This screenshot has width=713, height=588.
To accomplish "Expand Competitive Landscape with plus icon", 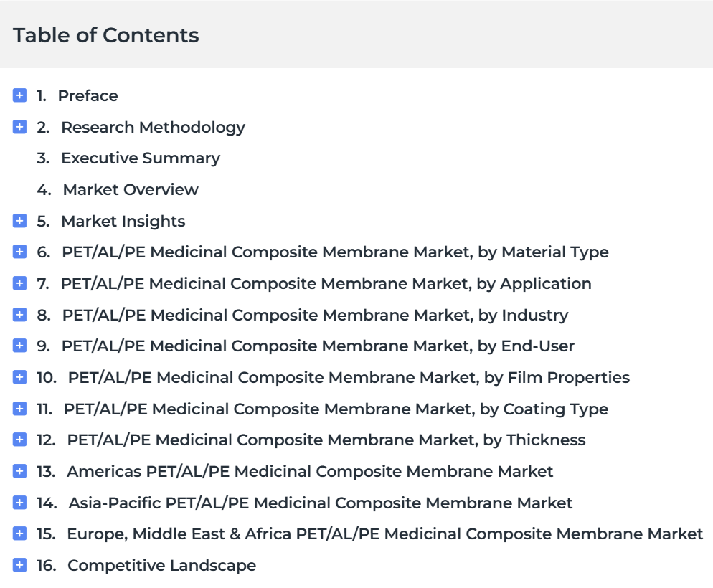I will click(19, 565).
